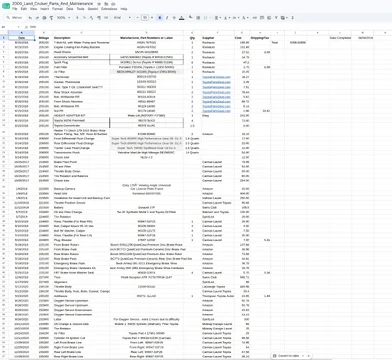Open the Arial font dropdown

click(x=122, y=18)
